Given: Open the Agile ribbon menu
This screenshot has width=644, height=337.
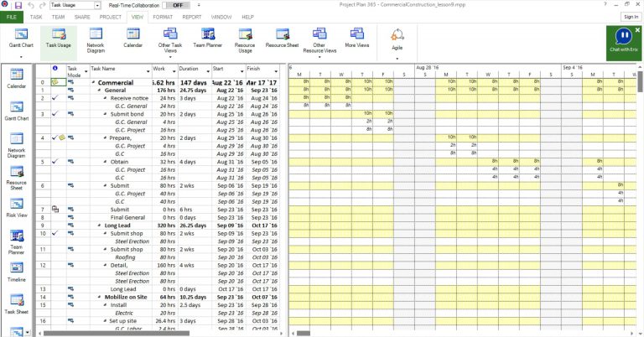Looking at the screenshot, I should [397, 43].
